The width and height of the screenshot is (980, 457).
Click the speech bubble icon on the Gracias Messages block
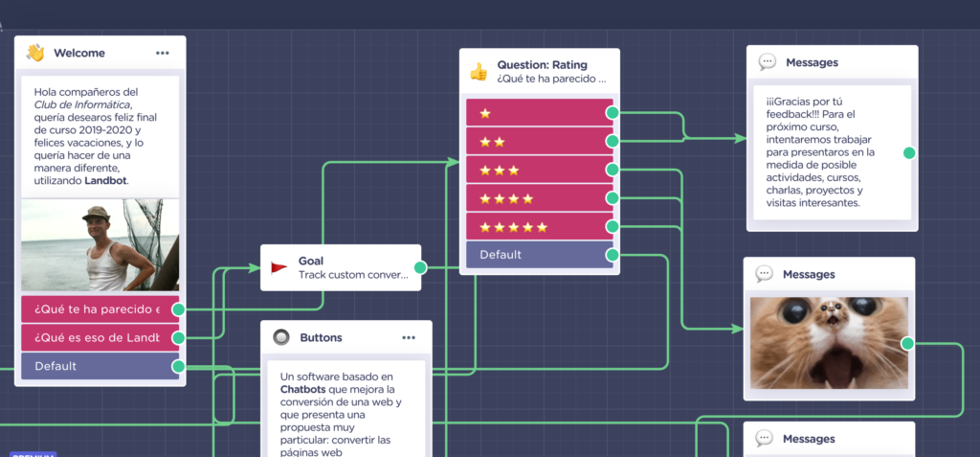767,62
